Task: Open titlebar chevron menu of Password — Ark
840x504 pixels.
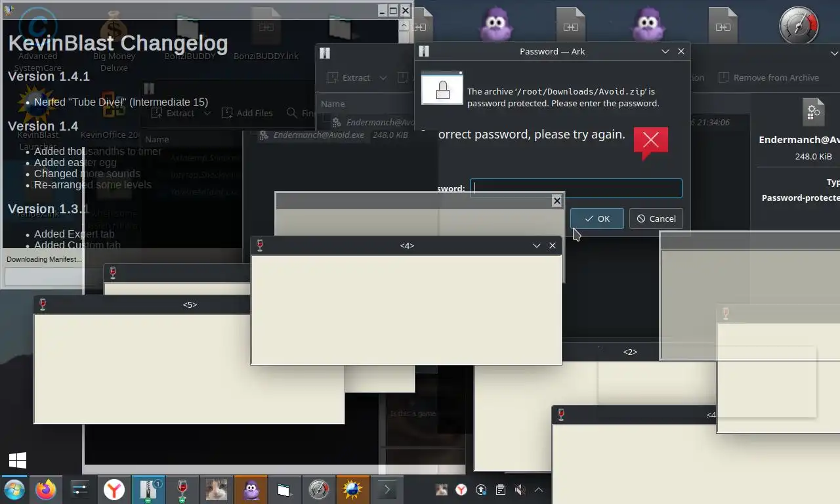Action: click(x=665, y=51)
